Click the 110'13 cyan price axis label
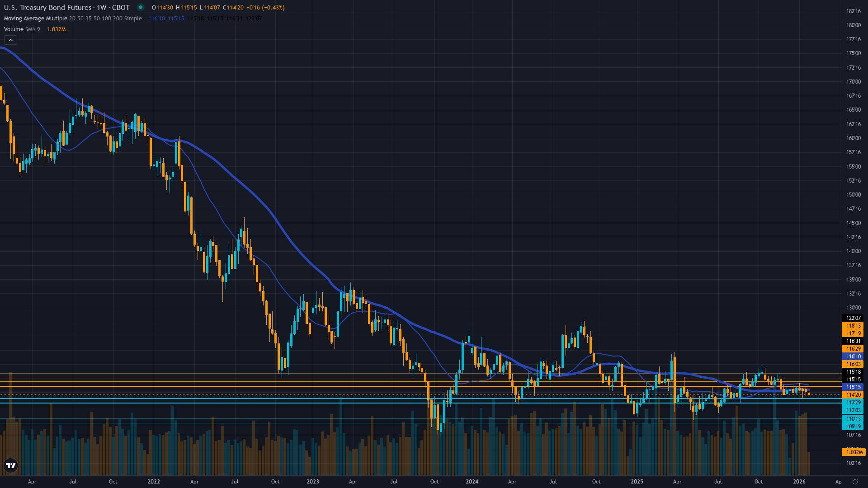 click(x=852, y=419)
